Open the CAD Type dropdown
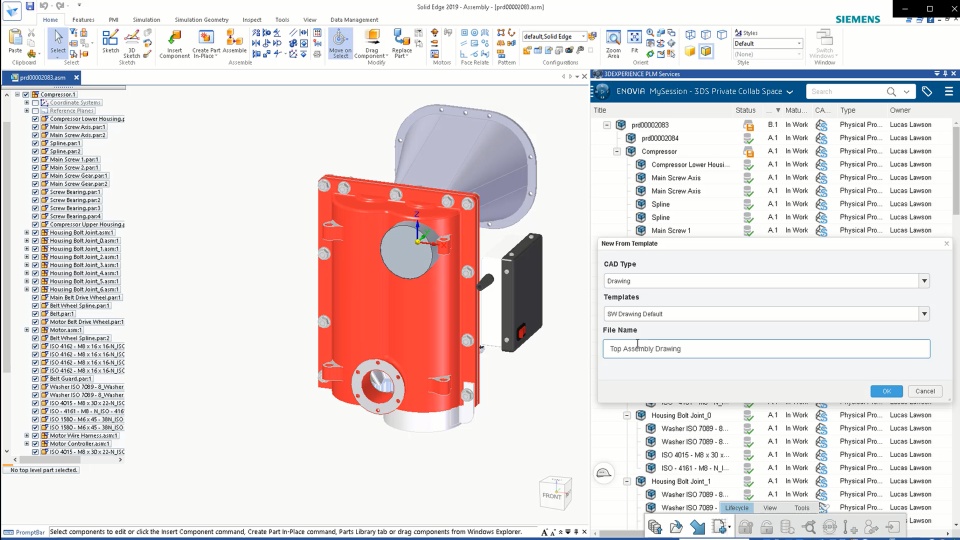This screenshot has height=540, width=960. 924,281
